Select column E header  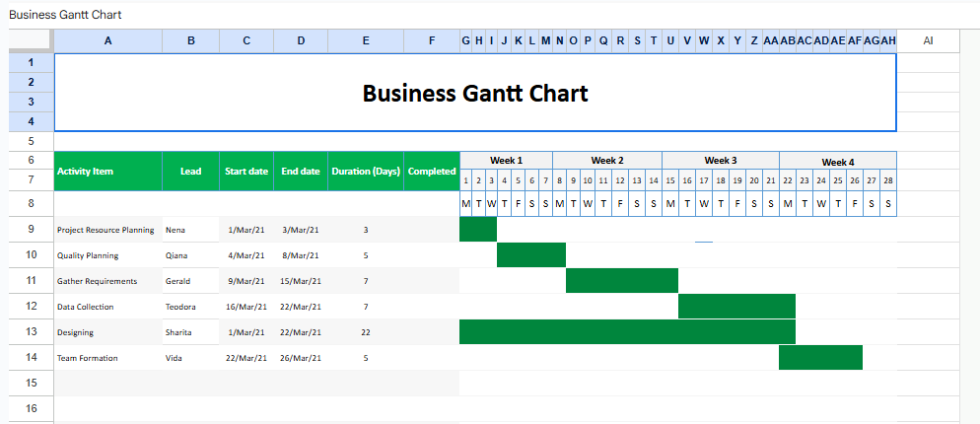366,40
